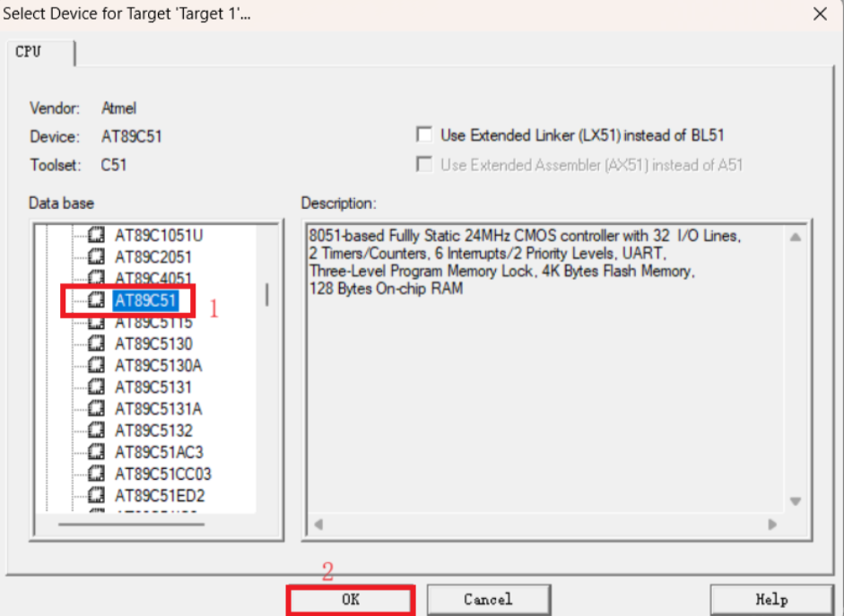This screenshot has width=844, height=616.
Task: Click the database list vertical scrollbar thumb
Action: 267,295
